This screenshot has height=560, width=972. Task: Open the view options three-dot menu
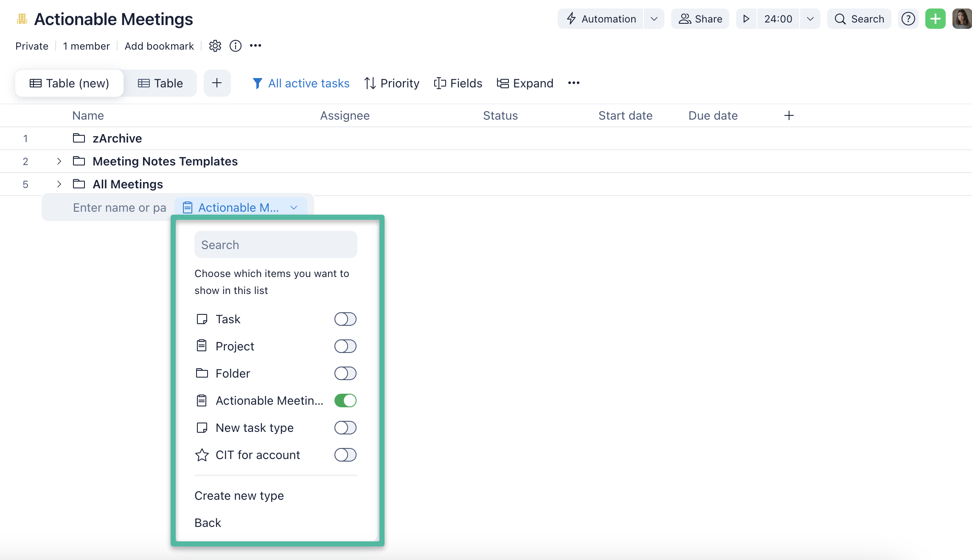[573, 83]
